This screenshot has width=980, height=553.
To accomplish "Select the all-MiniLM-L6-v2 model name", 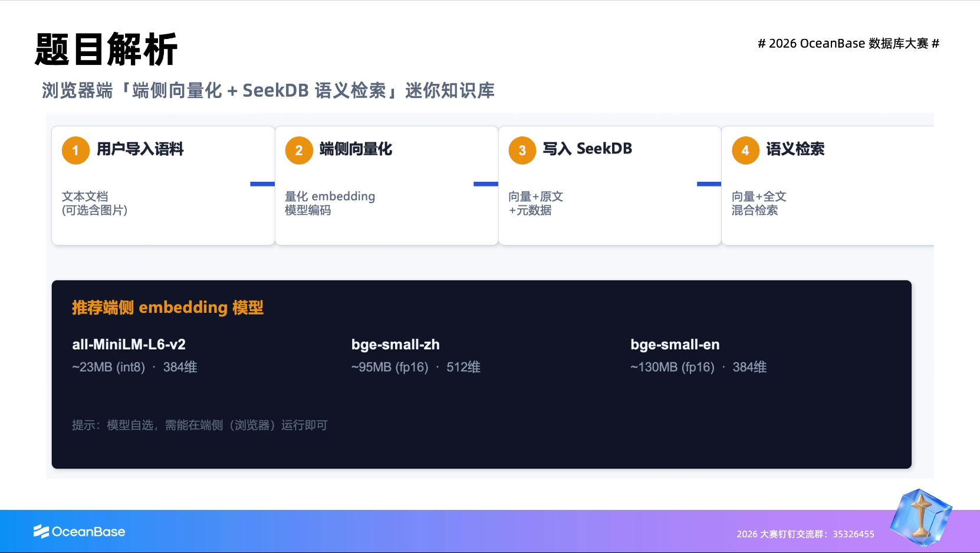I will (x=129, y=344).
